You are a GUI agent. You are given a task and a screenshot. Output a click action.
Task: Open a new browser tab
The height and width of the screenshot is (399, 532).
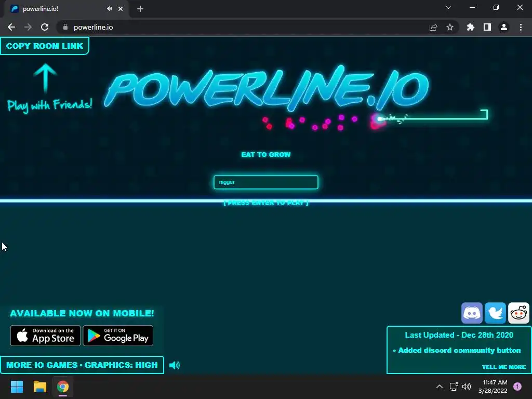click(140, 9)
